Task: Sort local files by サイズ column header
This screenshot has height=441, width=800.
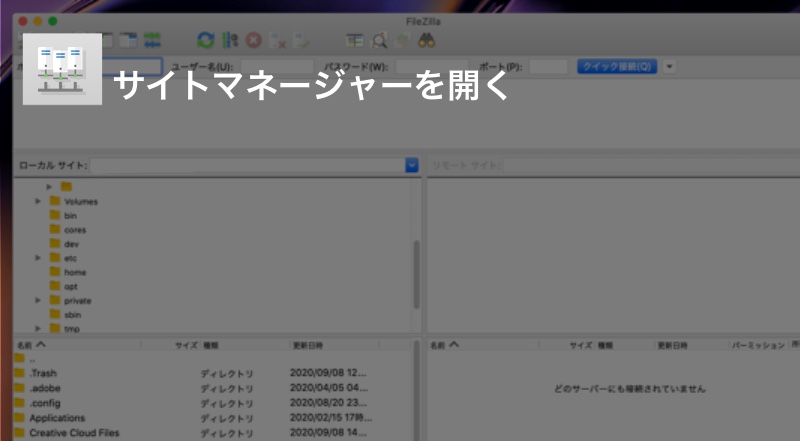Action: click(x=170, y=345)
